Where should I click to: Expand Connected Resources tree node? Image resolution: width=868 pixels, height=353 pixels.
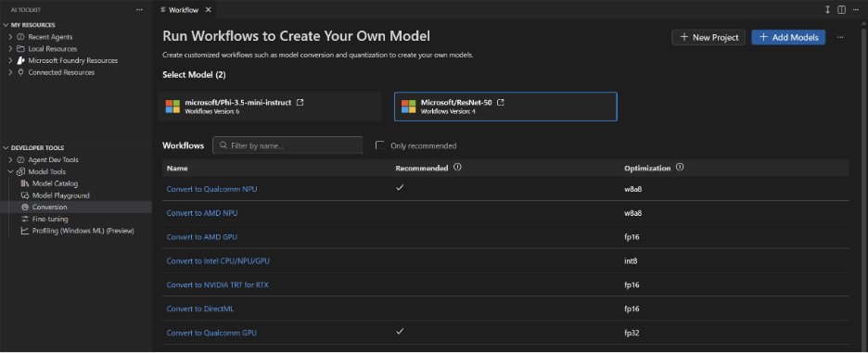click(10, 72)
